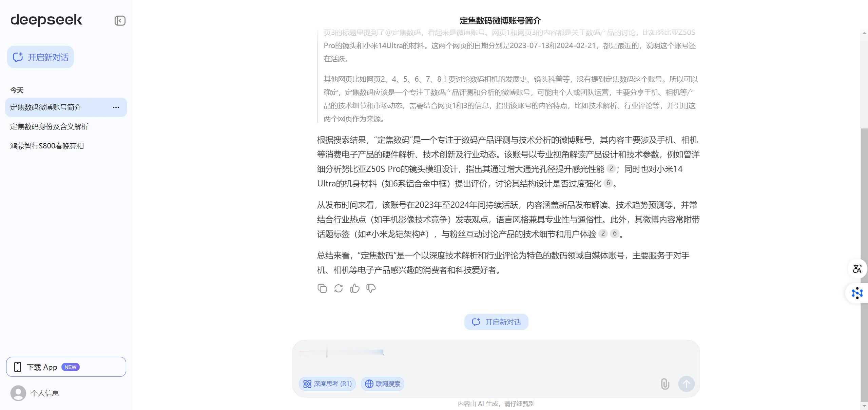
Task: Click the deepseek logo
Action: pyautogui.click(x=46, y=20)
